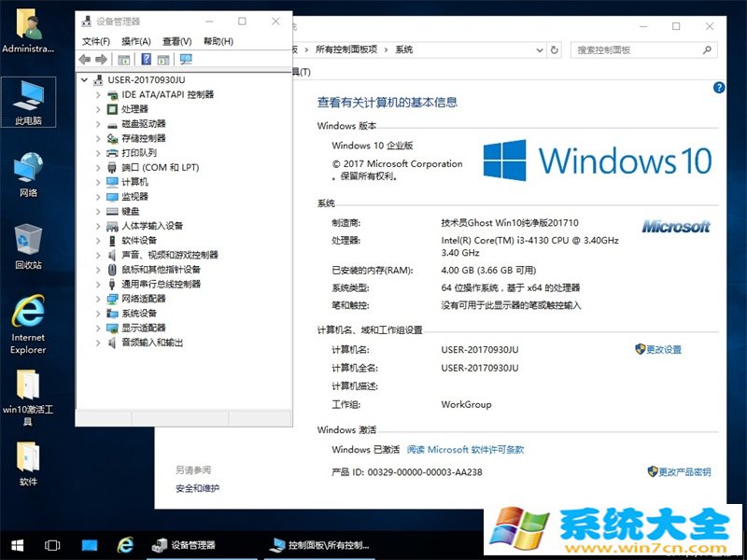Open the 查看(V) menu in Device Manager

coord(177,41)
